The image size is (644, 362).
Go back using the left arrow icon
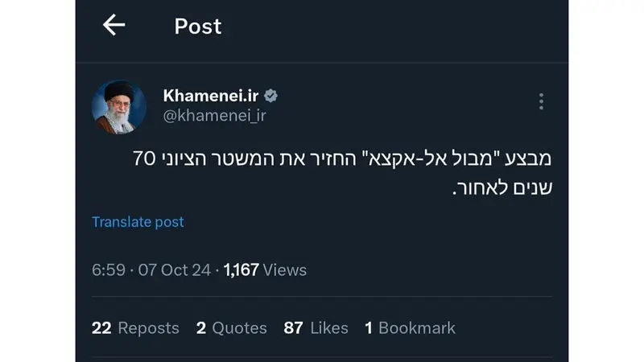pyautogui.click(x=114, y=25)
